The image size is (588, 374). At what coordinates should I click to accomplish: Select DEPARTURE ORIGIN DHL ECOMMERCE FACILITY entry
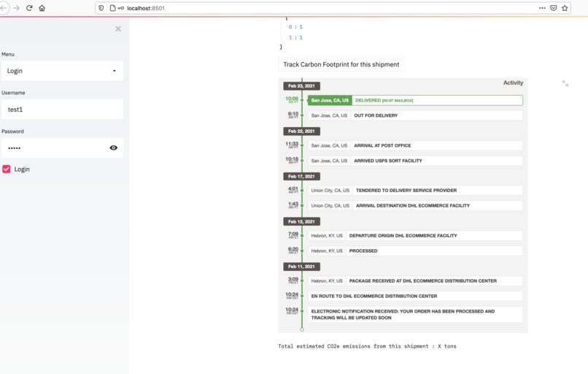pyautogui.click(x=415, y=235)
